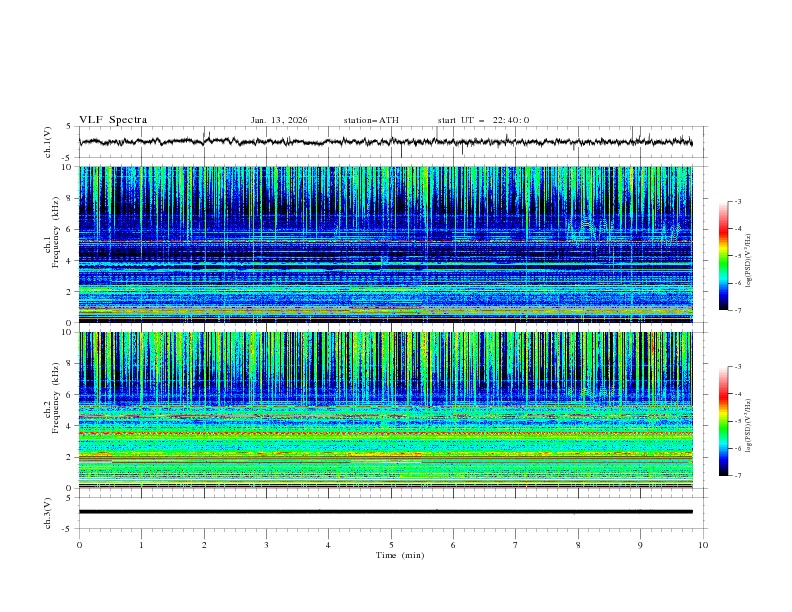Click the Time (min) axis label

(400, 554)
